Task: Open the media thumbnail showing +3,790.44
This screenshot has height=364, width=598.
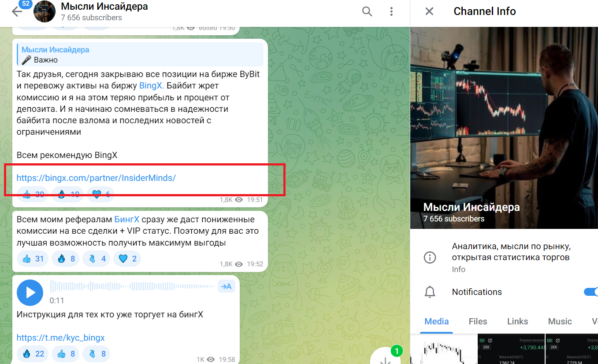Action: click(x=511, y=349)
